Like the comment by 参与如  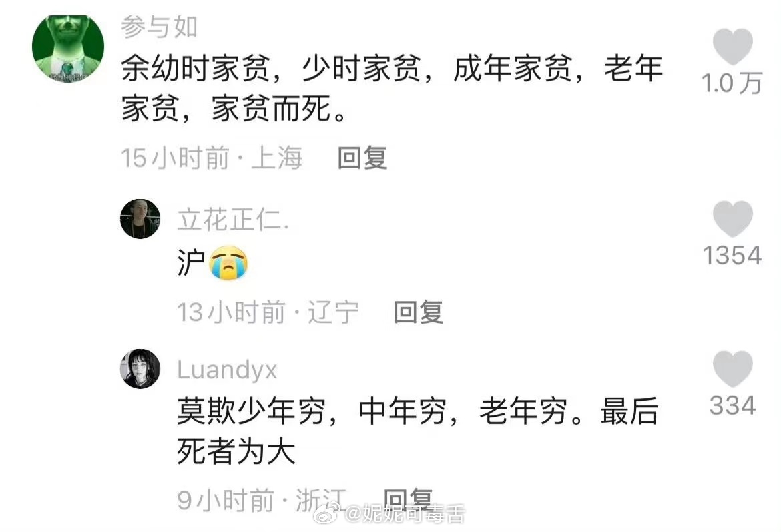point(732,46)
